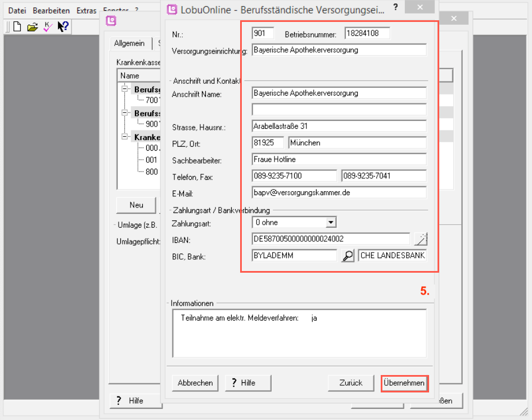
Task: Click the Betriebsnummer field
Action: tap(367, 33)
